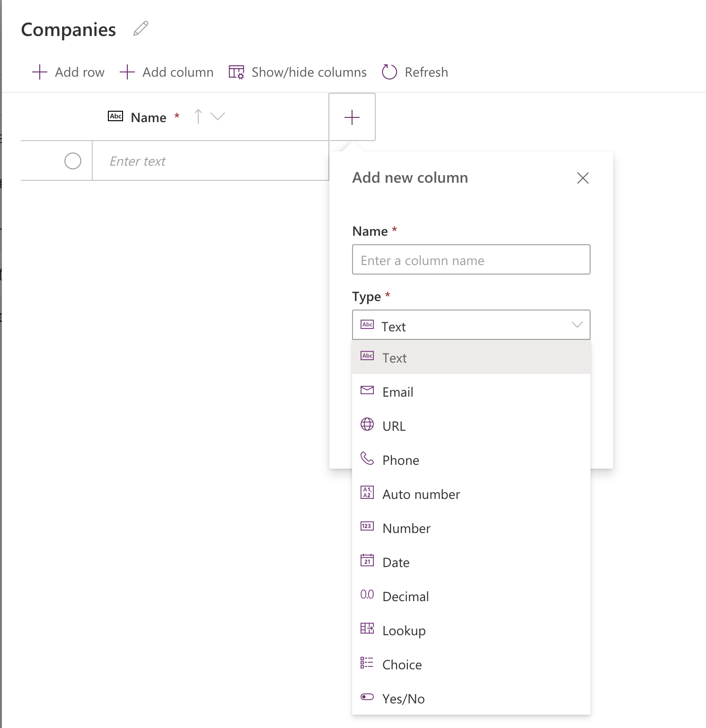
Task: Select the row's circular checkbox
Action: pos(73,161)
